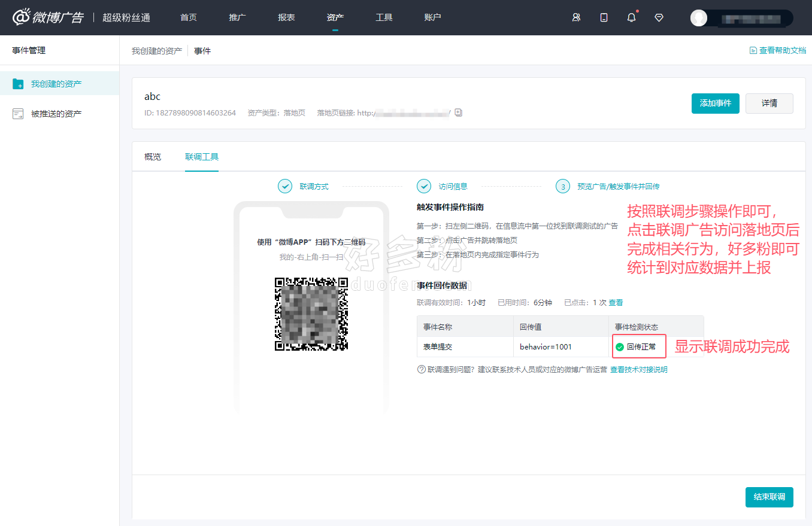The width and height of the screenshot is (812, 526).
Task: Click the 被推送的资产 icon
Action: click(18, 114)
